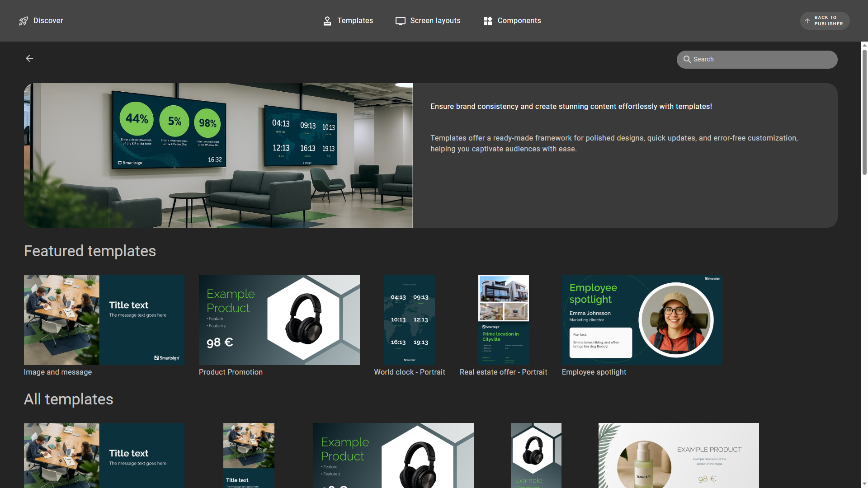This screenshot has width=868, height=488.
Task: Click the Image and message label
Action: (x=58, y=372)
